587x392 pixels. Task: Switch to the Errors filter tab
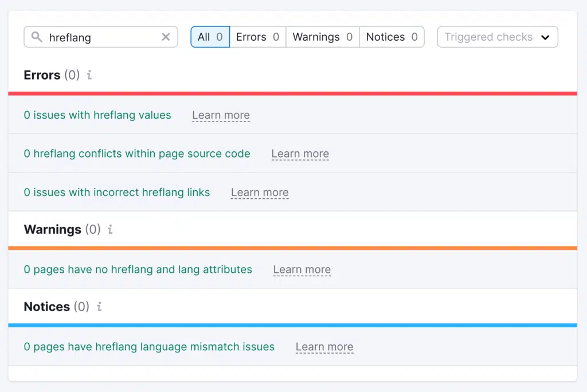[257, 37]
